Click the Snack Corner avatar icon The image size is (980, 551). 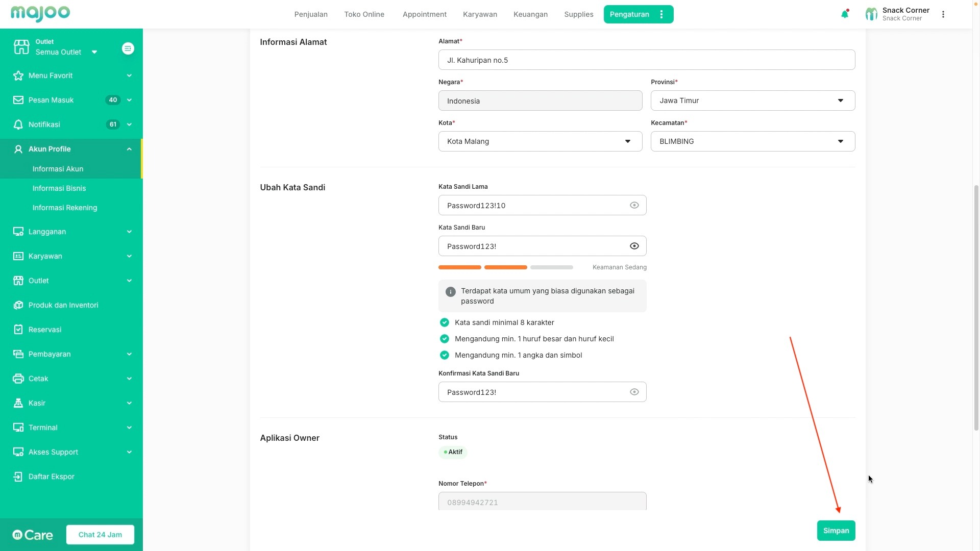click(871, 14)
